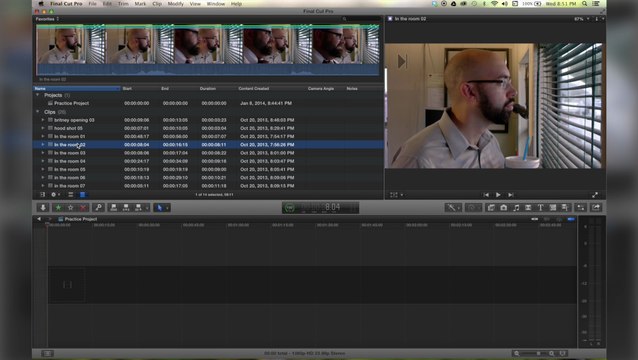The image size is (638, 360).
Task: Click the filmstrip thumbnail of In the room 02
Action: coord(208,49)
